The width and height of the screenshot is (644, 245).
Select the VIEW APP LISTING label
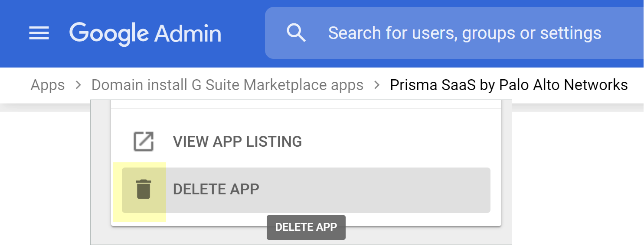pyautogui.click(x=237, y=142)
